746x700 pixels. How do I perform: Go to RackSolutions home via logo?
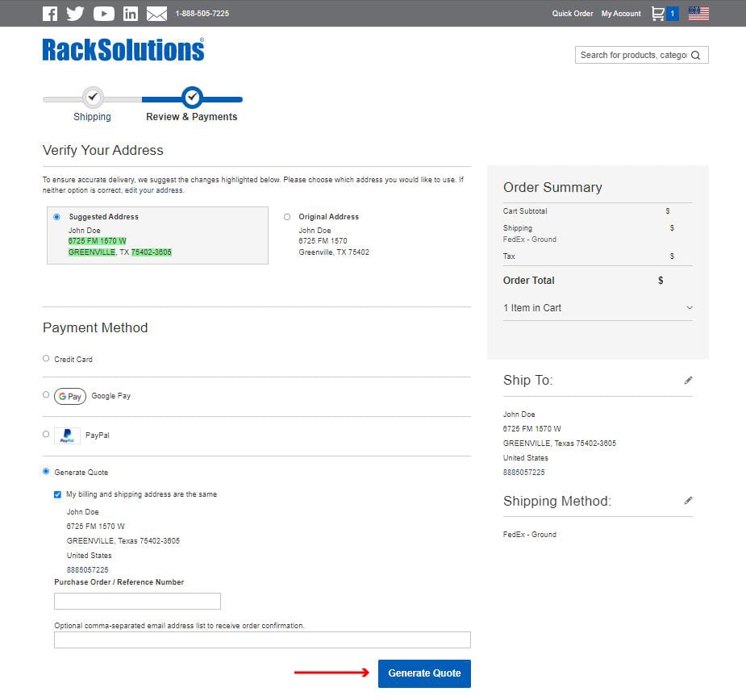point(123,50)
